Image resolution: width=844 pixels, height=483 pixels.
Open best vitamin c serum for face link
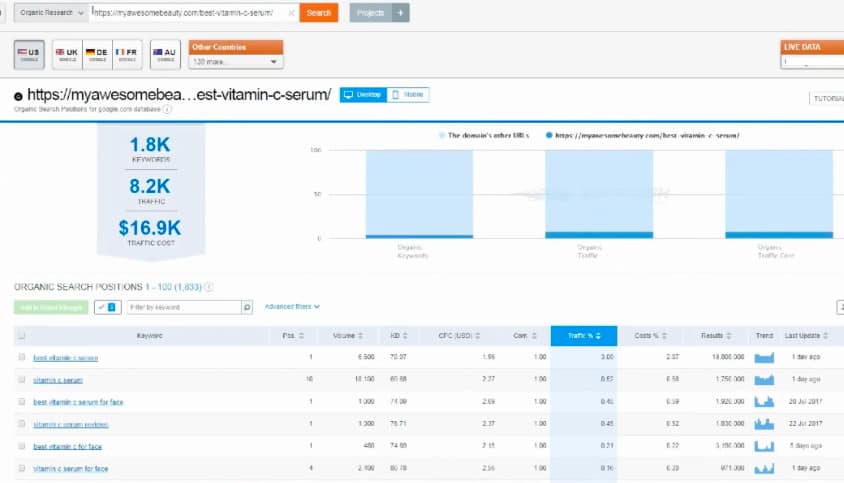pos(78,402)
